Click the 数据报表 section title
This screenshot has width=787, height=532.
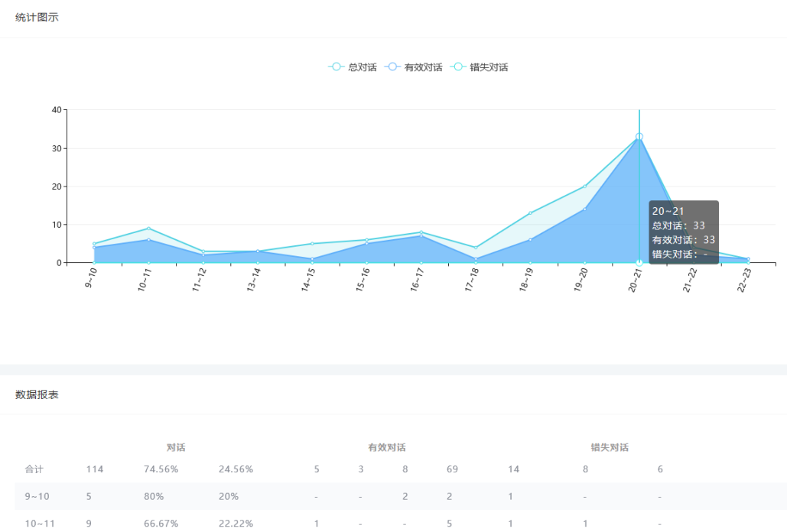pos(37,394)
